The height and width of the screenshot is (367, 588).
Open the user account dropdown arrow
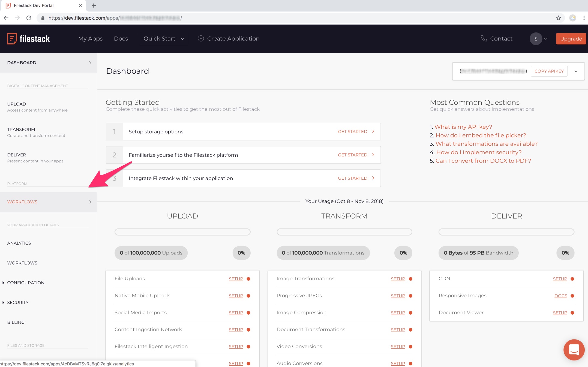click(545, 39)
